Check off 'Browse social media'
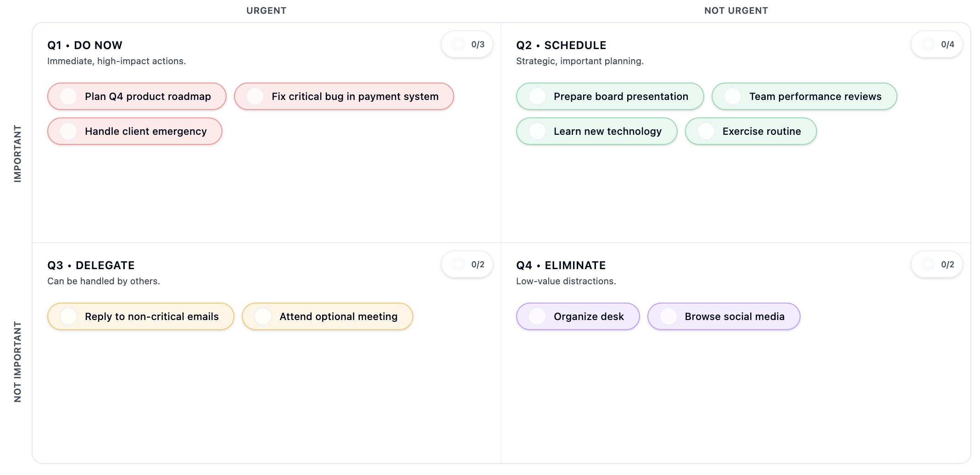This screenshot has height=475, width=980. (668, 316)
